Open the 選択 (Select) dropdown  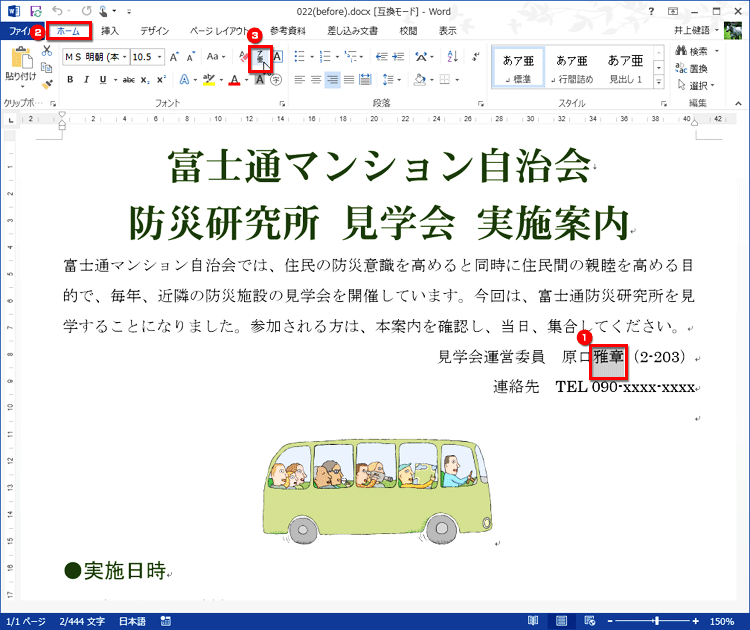(x=696, y=86)
